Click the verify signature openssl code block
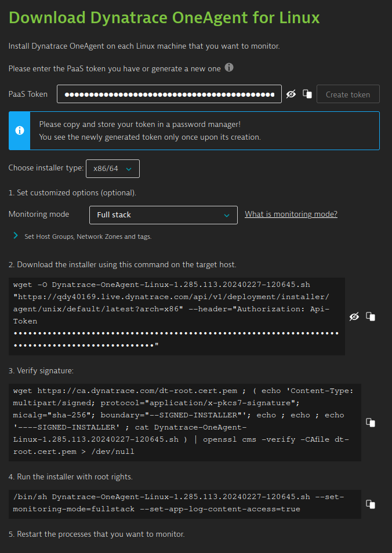Viewport: 392px width, 553px height. tap(185, 423)
